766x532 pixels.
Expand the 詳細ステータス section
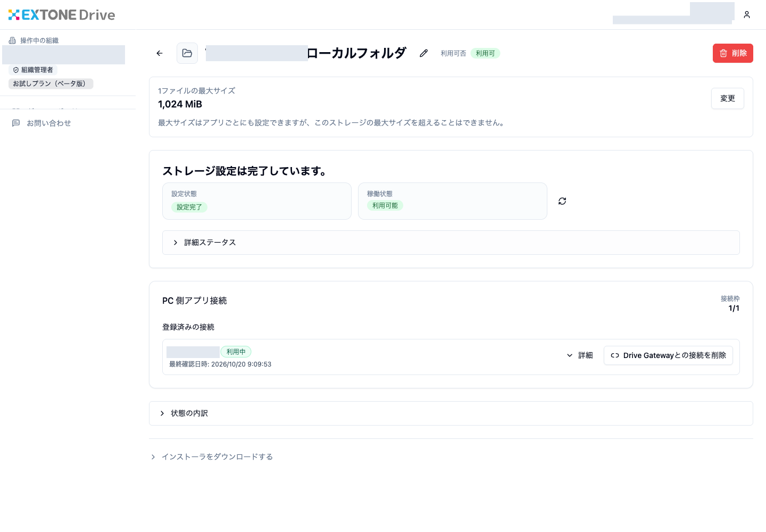click(451, 243)
